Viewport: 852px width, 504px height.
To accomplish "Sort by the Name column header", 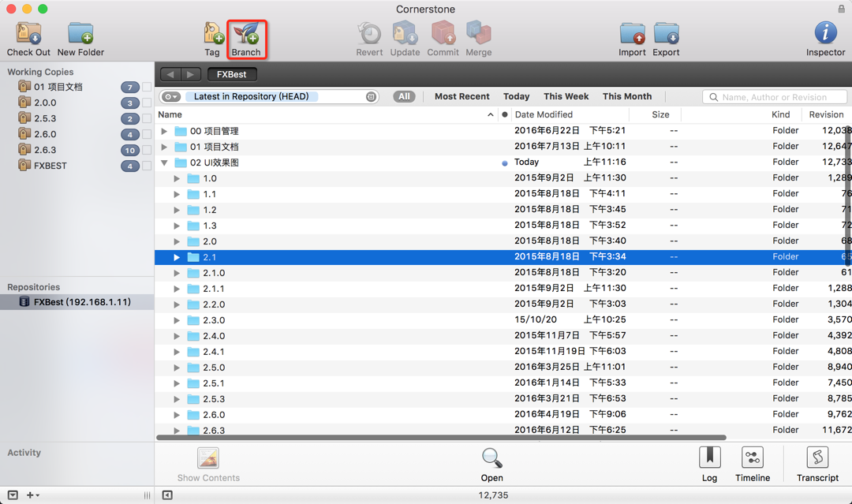I will (x=326, y=114).
